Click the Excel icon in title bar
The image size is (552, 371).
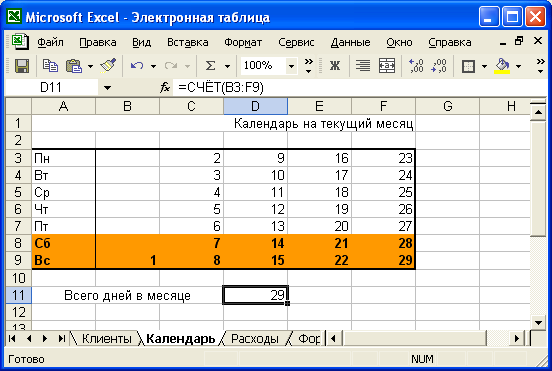pos(14,16)
